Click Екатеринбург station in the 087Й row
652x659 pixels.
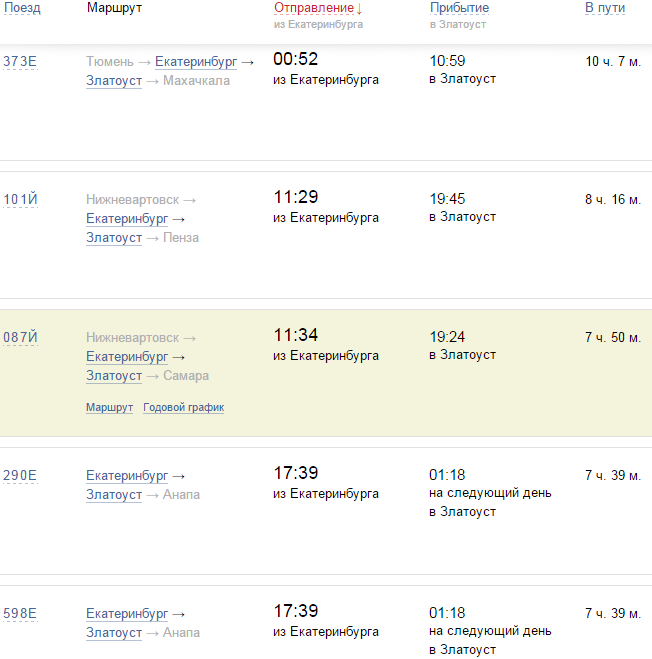coord(128,356)
